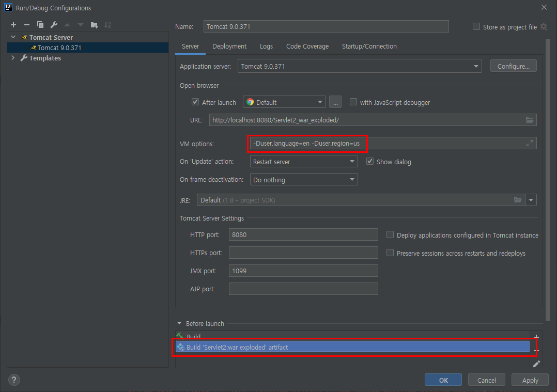Image resolution: width=557 pixels, height=392 pixels.
Task: Click Cancel button
Action: tap(486, 380)
